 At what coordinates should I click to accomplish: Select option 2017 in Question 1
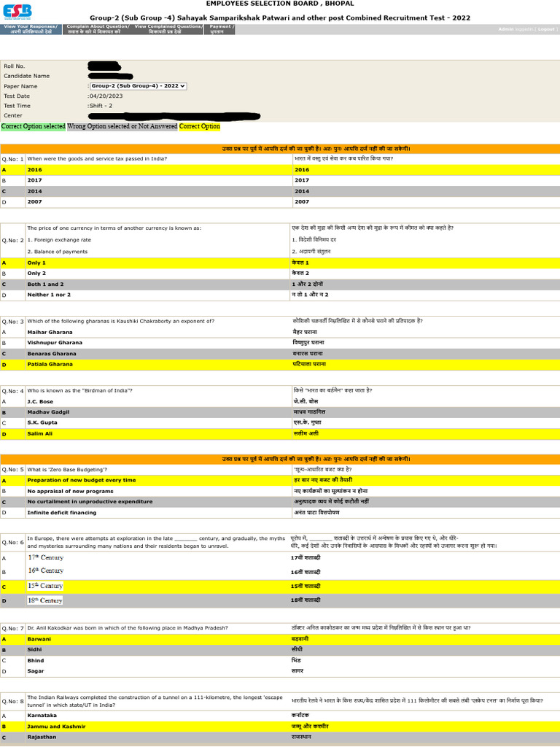pos(280,181)
